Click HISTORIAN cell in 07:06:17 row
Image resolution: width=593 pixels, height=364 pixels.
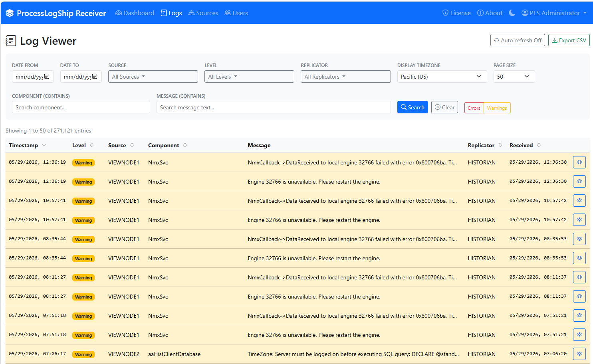click(x=482, y=354)
